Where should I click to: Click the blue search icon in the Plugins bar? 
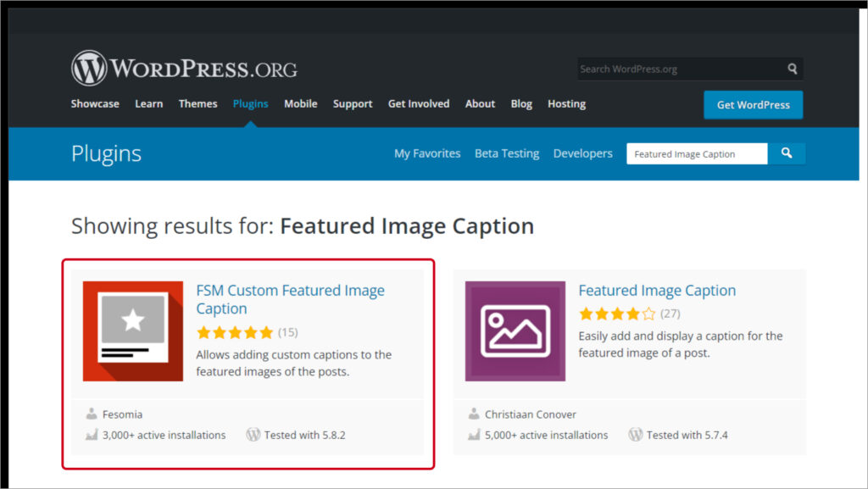[x=786, y=153]
